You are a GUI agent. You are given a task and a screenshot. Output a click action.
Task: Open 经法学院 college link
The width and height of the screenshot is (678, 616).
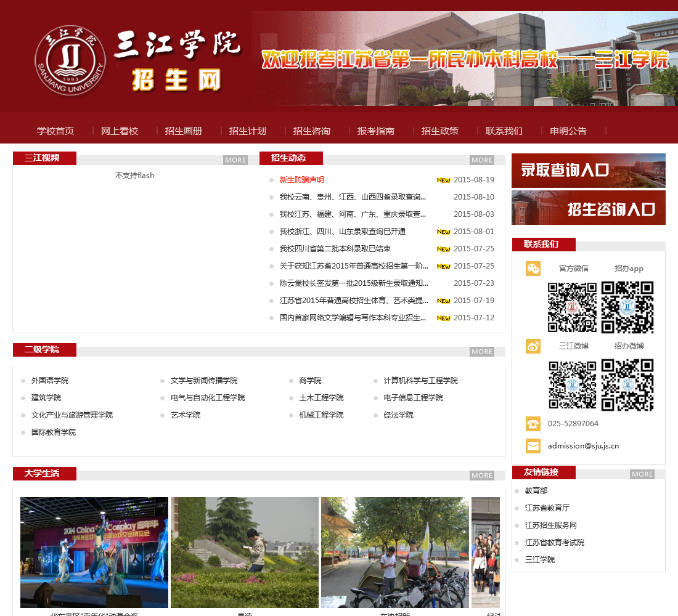398,415
